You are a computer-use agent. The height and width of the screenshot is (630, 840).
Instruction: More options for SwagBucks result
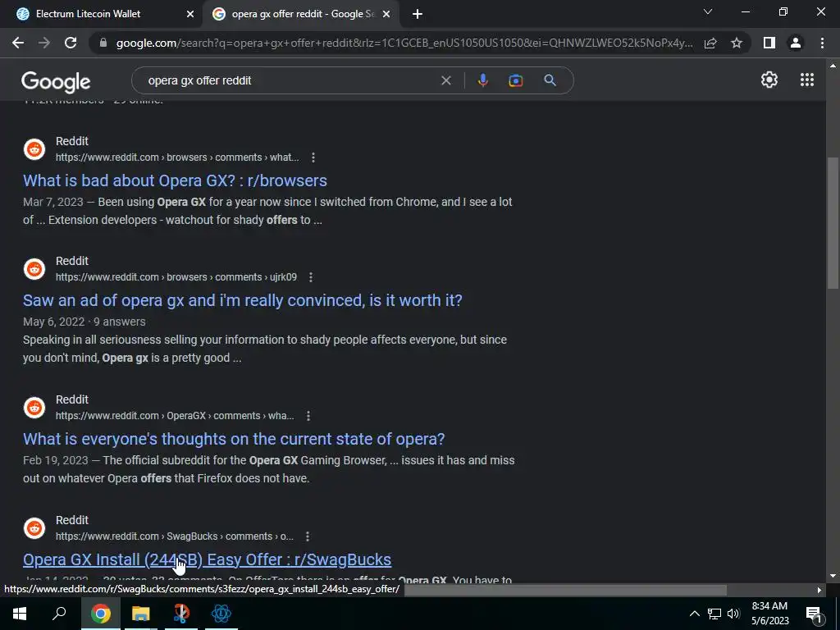[308, 536]
